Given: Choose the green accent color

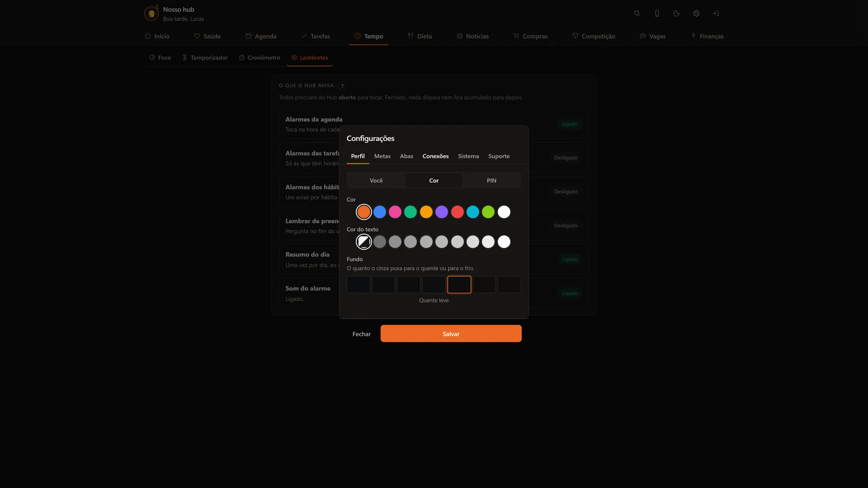Looking at the screenshot, I should 410,212.
